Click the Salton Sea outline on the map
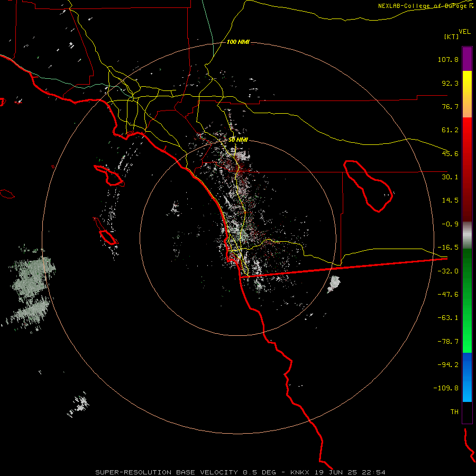Screen dimensions: 476x476 (x=368, y=186)
